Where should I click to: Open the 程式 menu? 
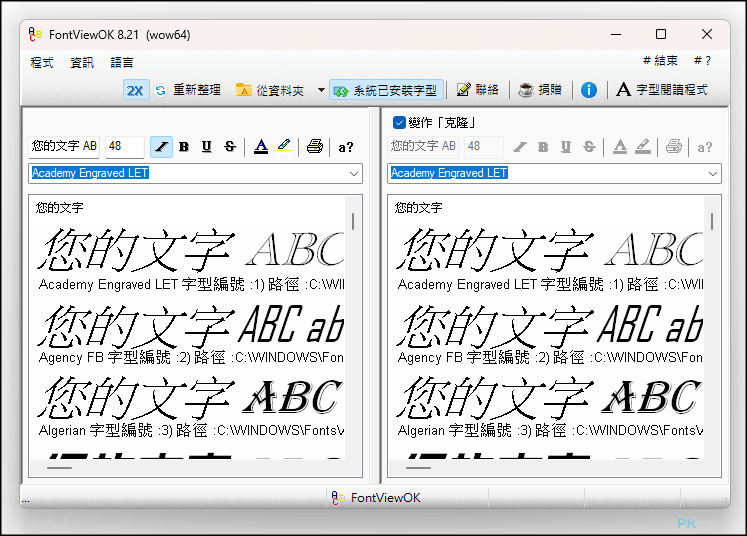point(42,62)
